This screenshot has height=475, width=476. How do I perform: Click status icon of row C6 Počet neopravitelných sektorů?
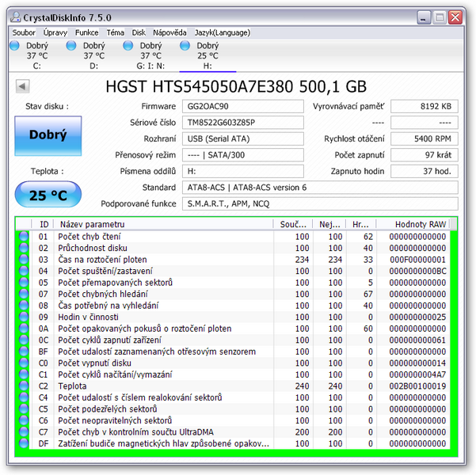pos(24,420)
